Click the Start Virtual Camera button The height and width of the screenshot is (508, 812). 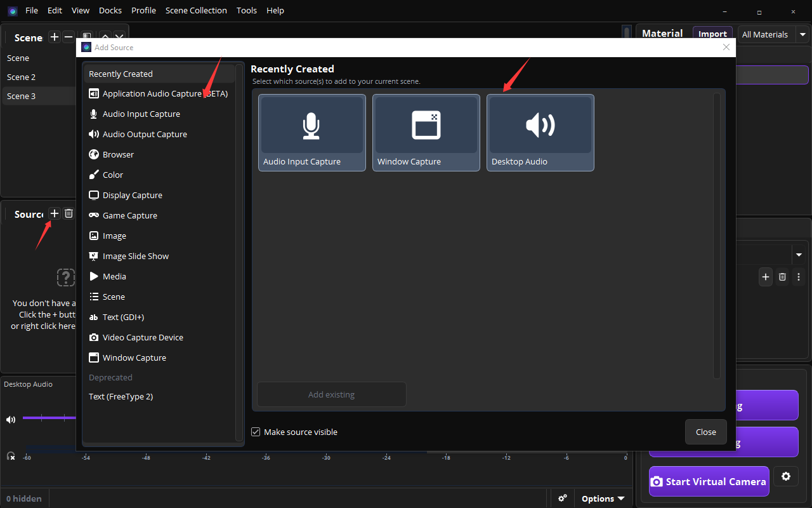[709, 481]
